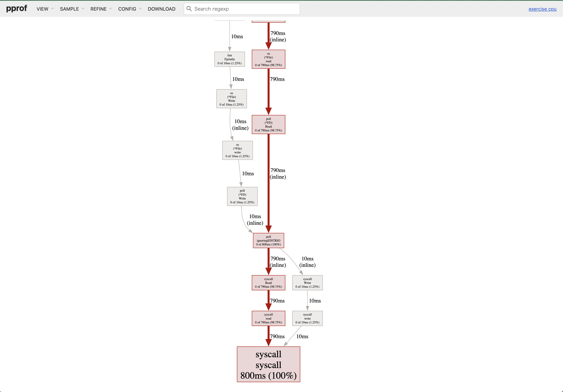Open the SAMPLE dropdown menu

[72, 9]
